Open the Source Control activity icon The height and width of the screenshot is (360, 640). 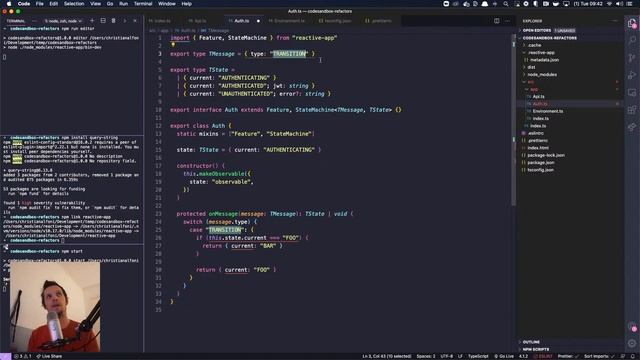coord(632,58)
